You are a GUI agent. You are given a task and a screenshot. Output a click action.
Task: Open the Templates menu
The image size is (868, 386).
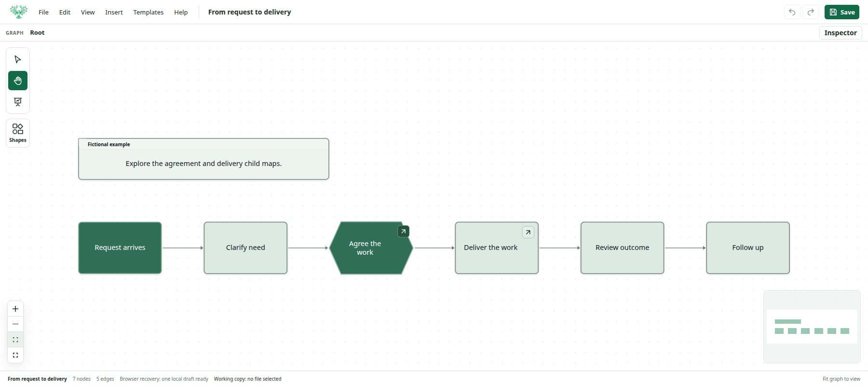(149, 12)
